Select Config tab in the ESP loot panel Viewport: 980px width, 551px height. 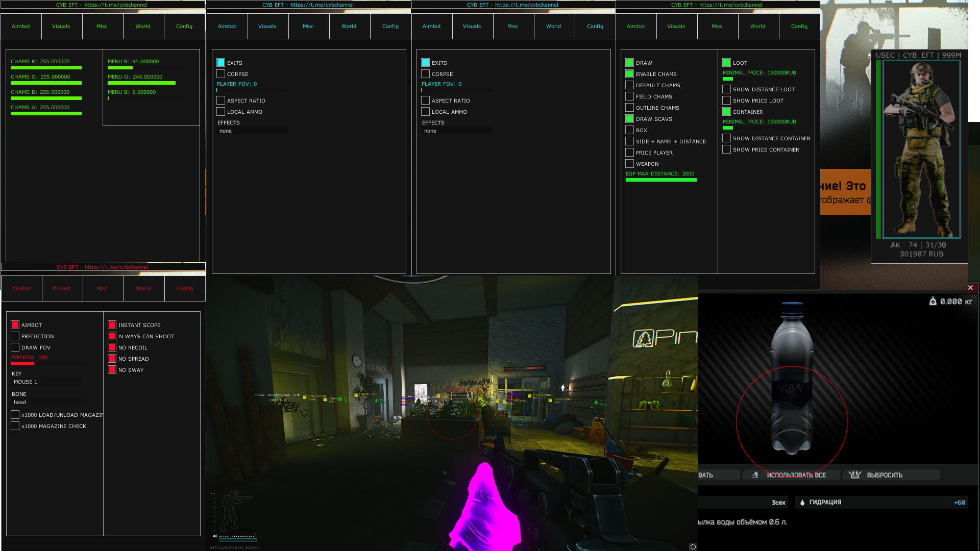(x=799, y=26)
